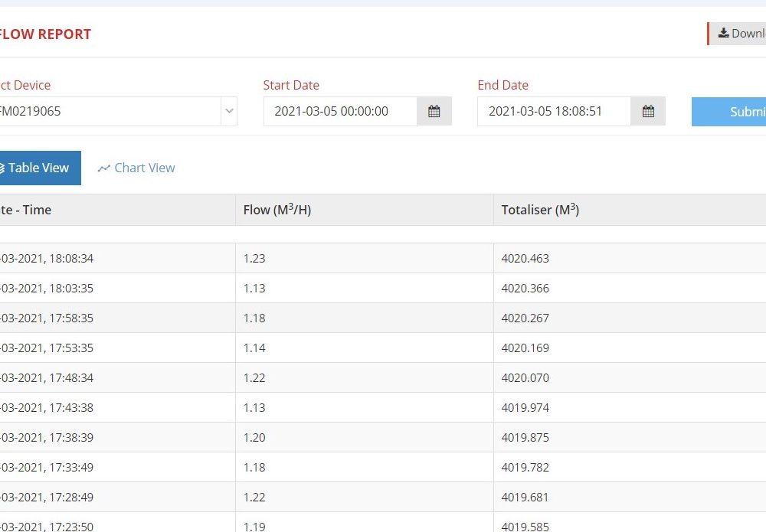Click inside the Start Date input field
The height and width of the screenshot is (532, 766).
[341, 111]
